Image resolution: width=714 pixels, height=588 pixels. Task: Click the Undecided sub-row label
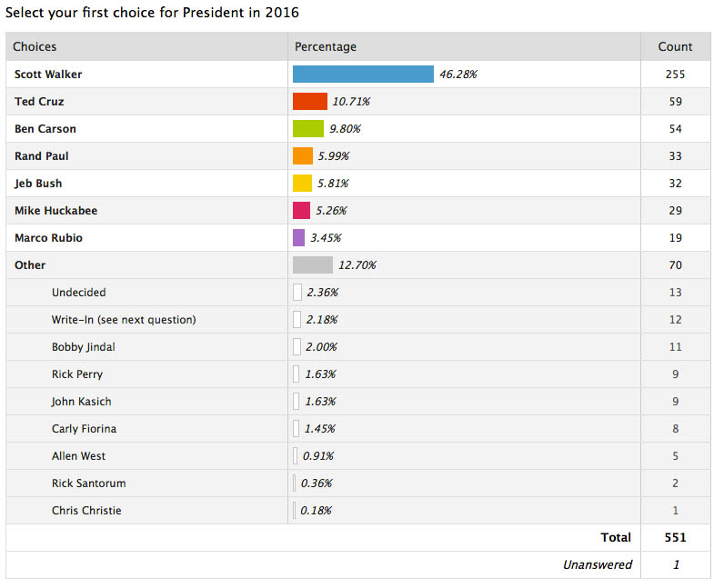coord(79,292)
